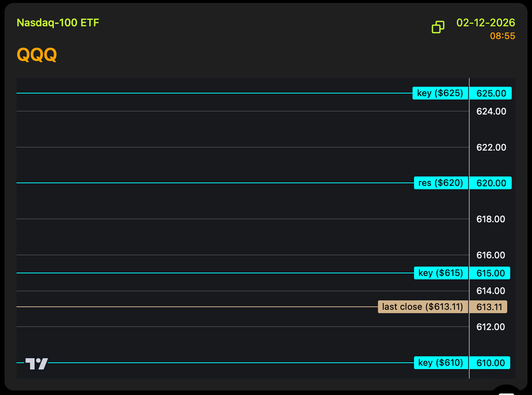Open the TradingView logo on the chart
Image resolution: width=532 pixels, height=395 pixels.
click(x=36, y=363)
